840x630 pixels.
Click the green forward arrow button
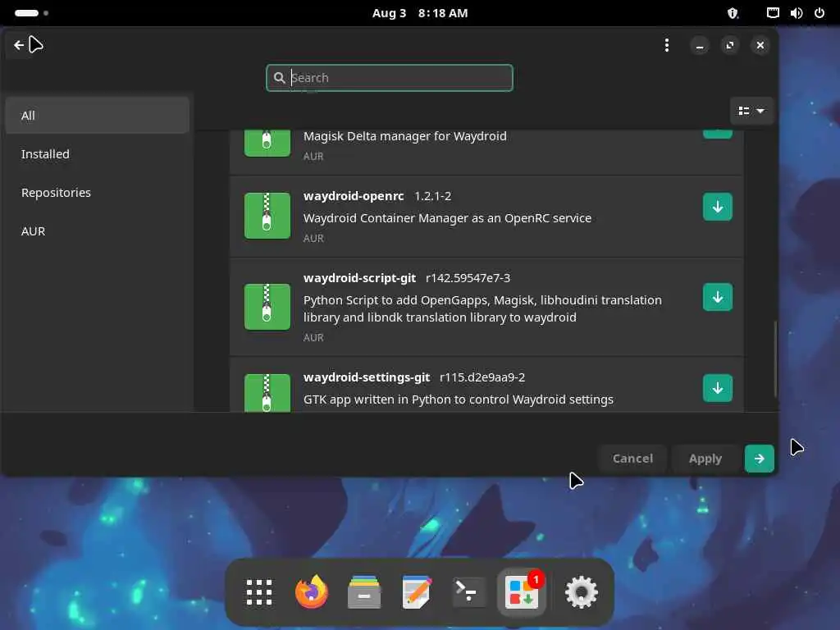(x=759, y=459)
